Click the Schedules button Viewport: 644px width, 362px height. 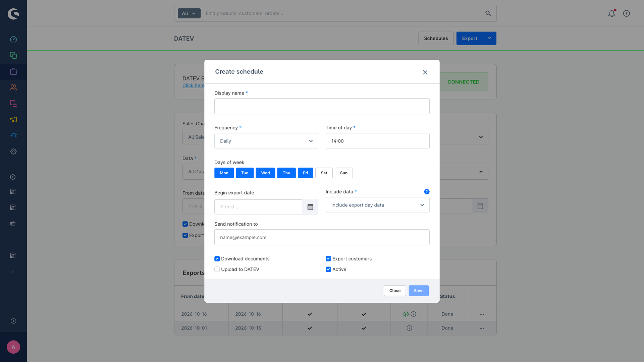pyautogui.click(x=436, y=38)
